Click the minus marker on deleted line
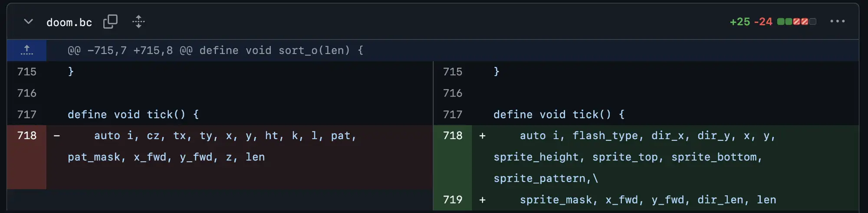The width and height of the screenshot is (868, 213). point(57,136)
